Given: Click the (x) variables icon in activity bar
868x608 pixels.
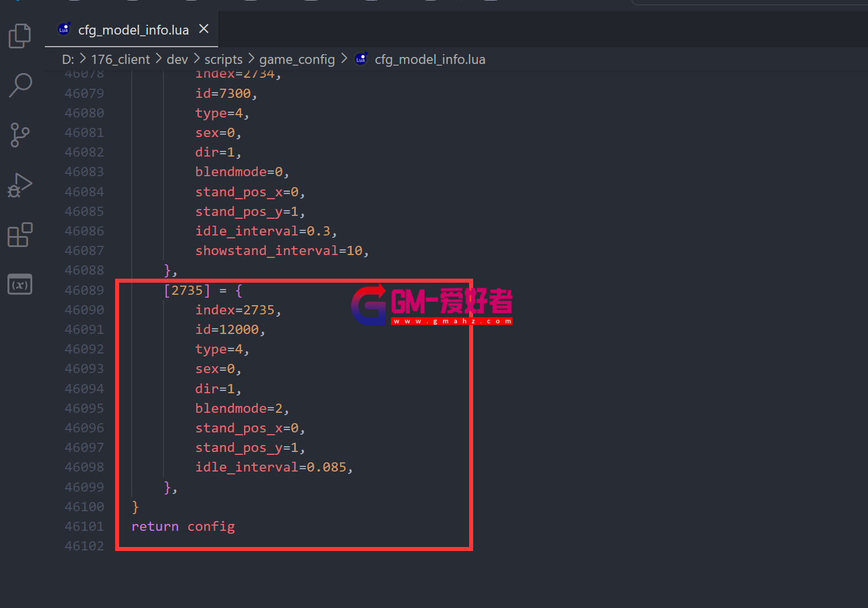Looking at the screenshot, I should tap(20, 284).
